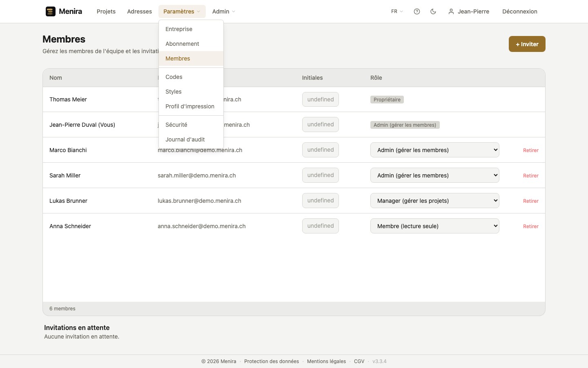Click the Menira logo icon
Viewport: 588px width, 368px height.
coord(51,11)
